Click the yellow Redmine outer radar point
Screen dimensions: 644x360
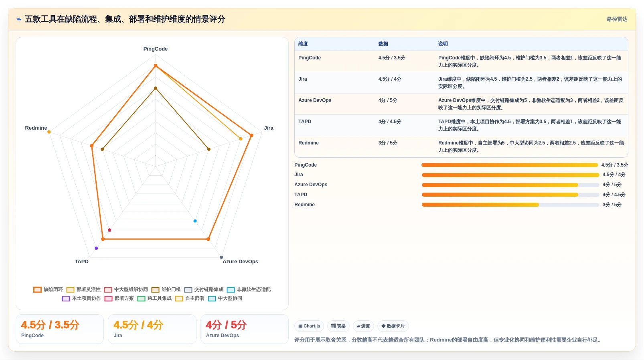(x=49, y=132)
